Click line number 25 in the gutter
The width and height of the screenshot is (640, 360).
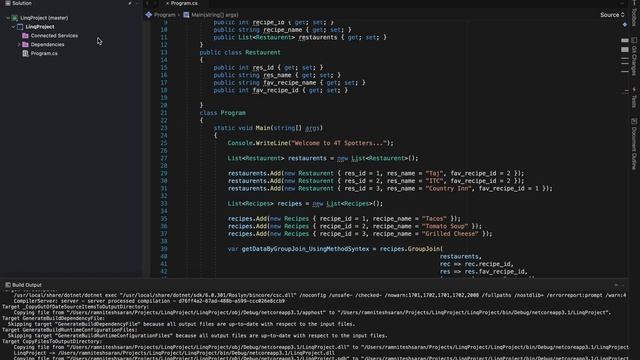(x=163, y=143)
